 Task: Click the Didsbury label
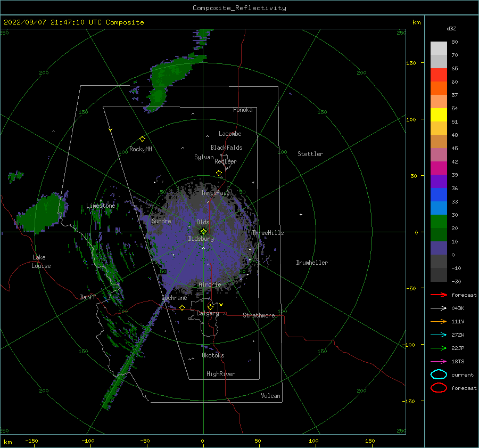pyautogui.click(x=201, y=239)
